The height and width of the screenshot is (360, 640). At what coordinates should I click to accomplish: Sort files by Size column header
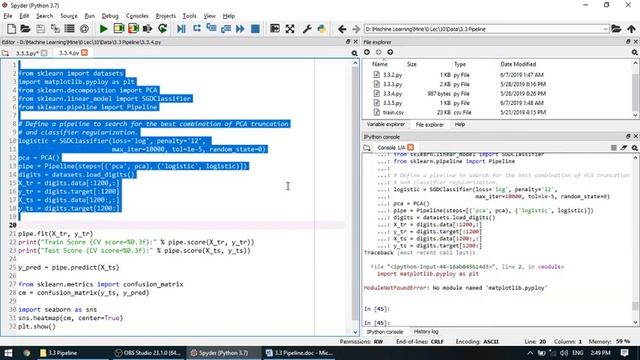[412, 64]
